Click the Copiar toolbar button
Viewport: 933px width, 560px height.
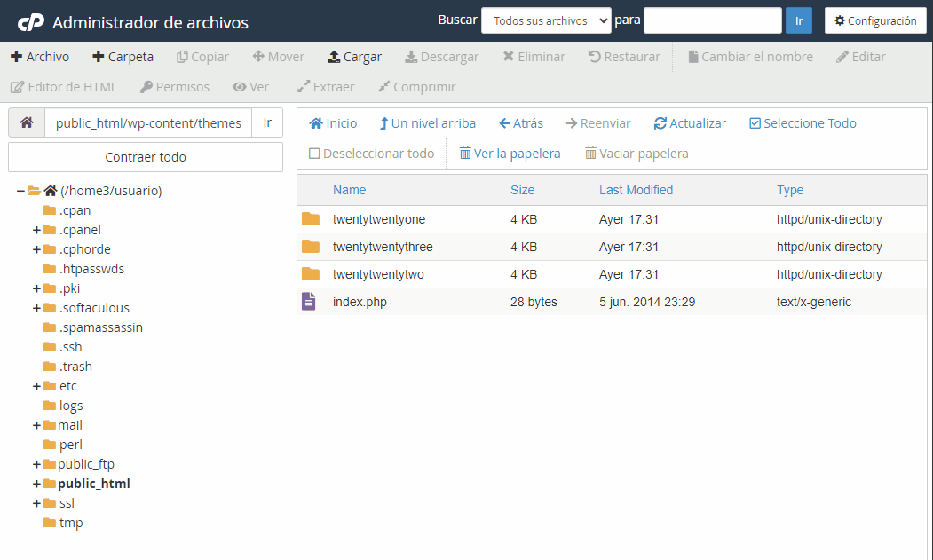202,57
